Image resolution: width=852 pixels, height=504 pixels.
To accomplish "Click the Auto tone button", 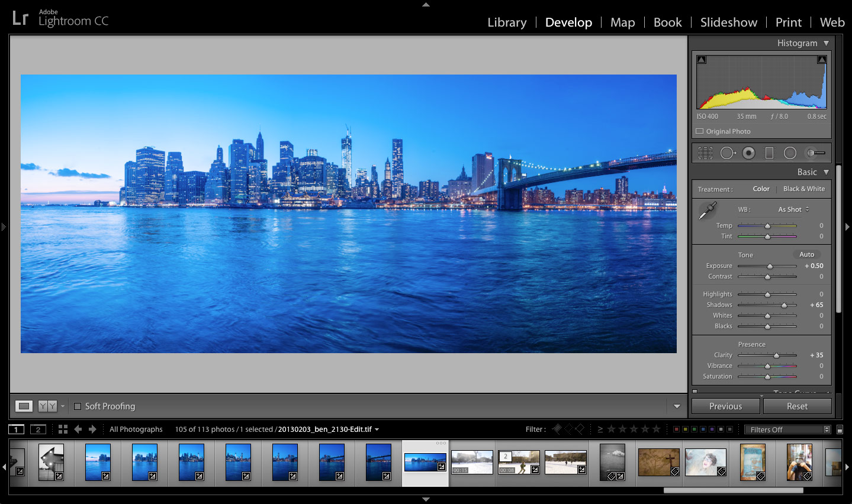I will click(806, 254).
